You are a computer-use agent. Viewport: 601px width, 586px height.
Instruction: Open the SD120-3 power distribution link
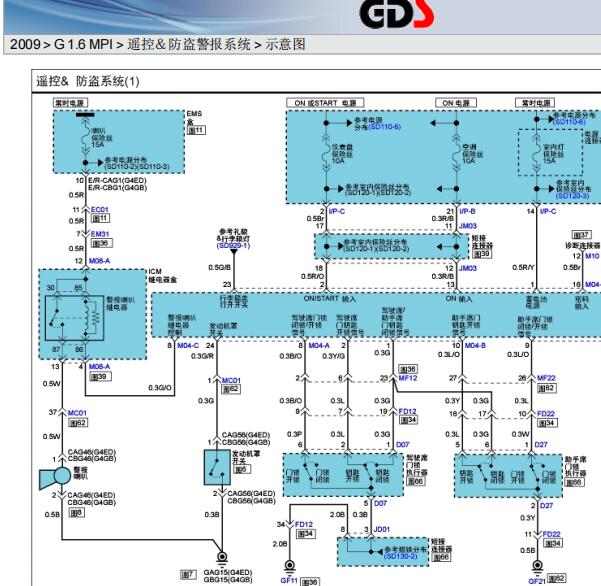pos(573,196)
